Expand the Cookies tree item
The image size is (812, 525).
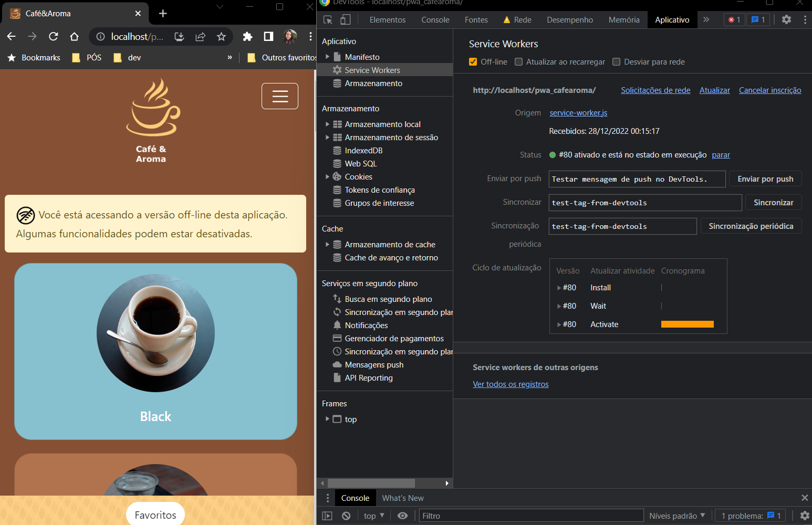point(327,176)
